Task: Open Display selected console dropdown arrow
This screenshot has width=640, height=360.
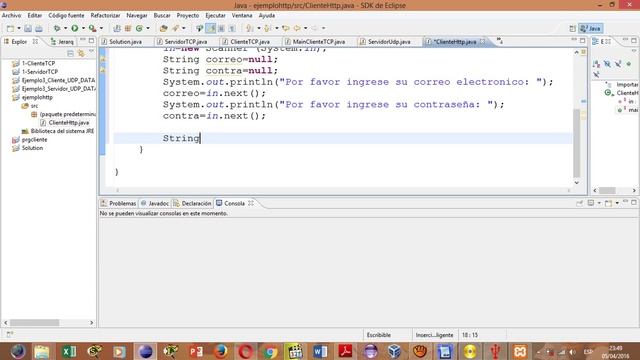Action: pyautogui.click(x=599, y=203)
